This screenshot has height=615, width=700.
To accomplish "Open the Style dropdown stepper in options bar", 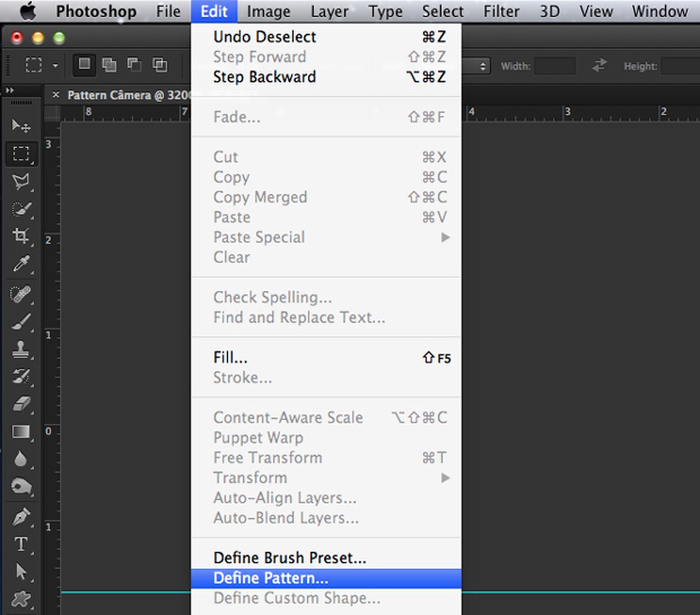I will 482,66.
